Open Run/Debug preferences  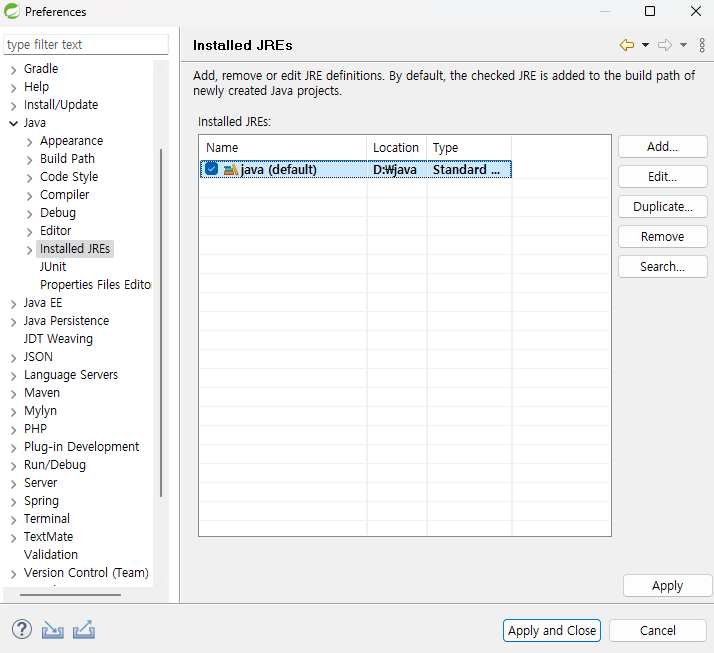[x=55, y=465]
